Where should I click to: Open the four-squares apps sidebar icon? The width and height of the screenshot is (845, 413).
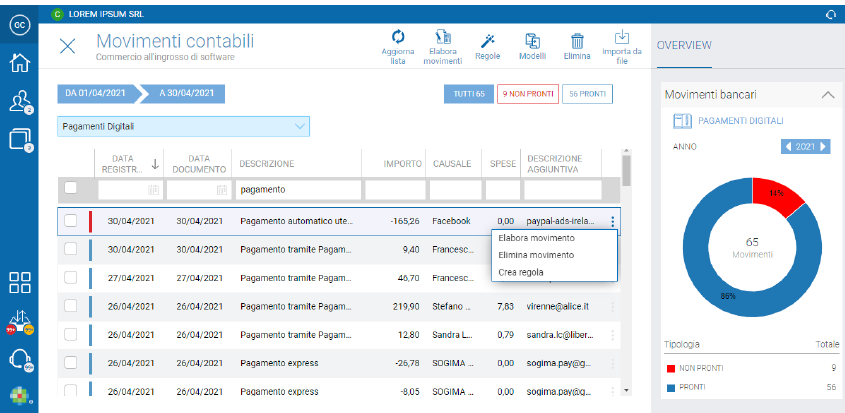pos(20,282)
